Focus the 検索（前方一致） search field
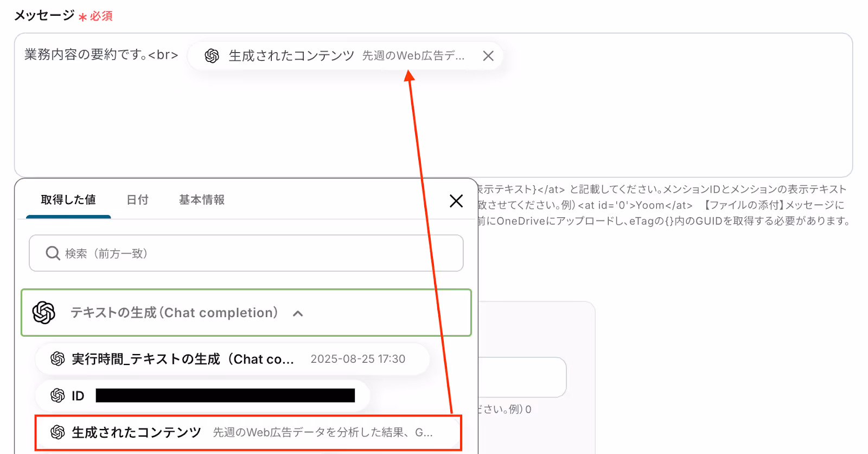 pyautogui.click(x=246, y=253)
